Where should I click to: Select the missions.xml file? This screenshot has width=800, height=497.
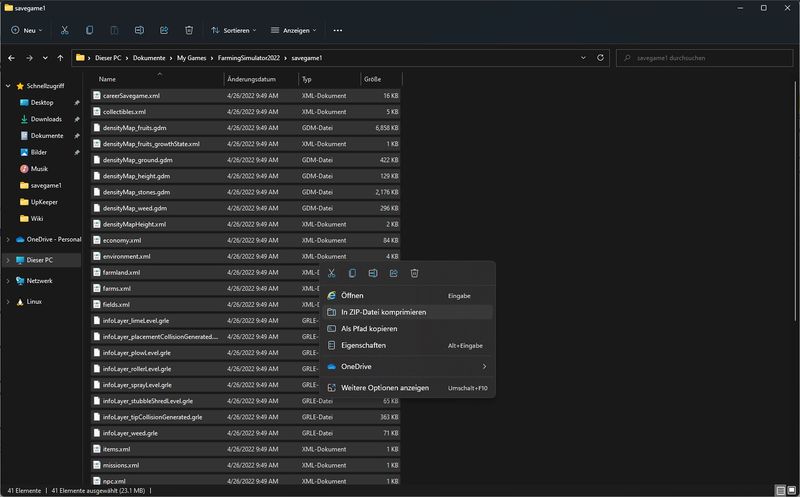[x=245, y=465]
